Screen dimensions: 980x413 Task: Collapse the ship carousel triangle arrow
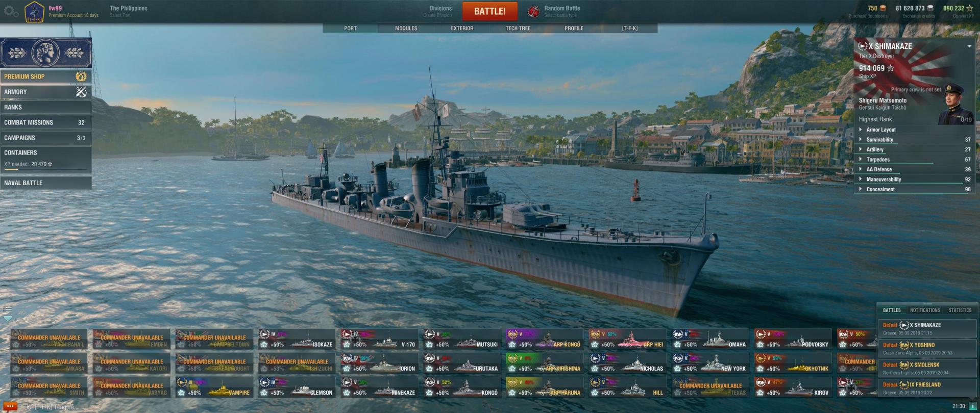coord(7,319)
